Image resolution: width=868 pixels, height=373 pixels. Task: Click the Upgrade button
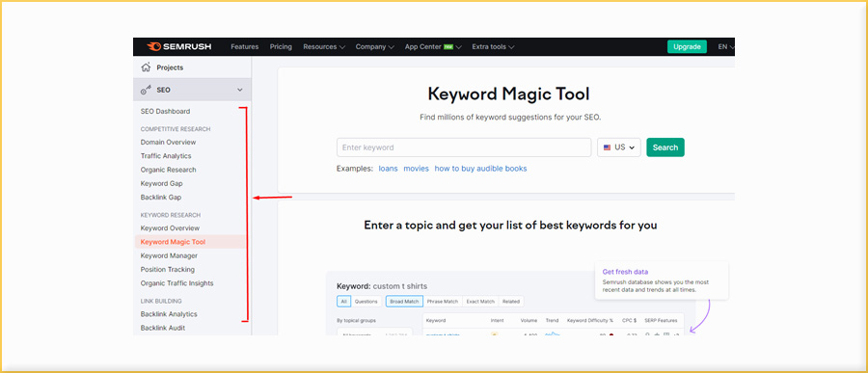pos(687,47)
